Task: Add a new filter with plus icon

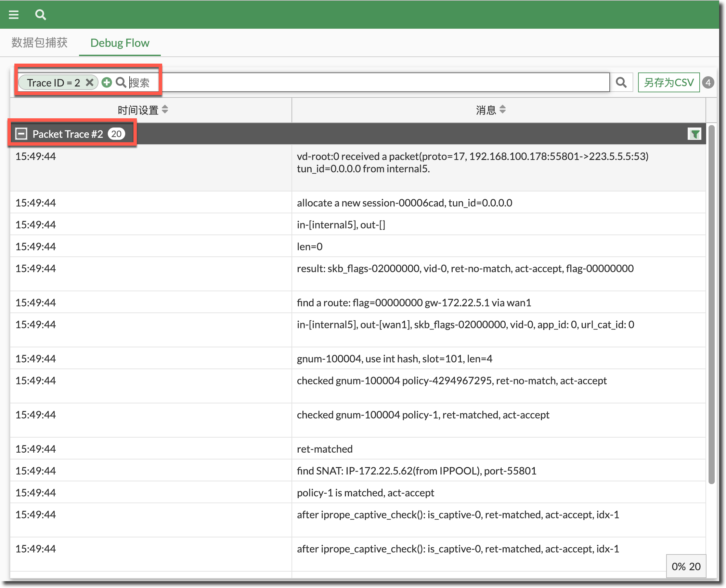Action: pyautogui.click(x=107, y=82)
